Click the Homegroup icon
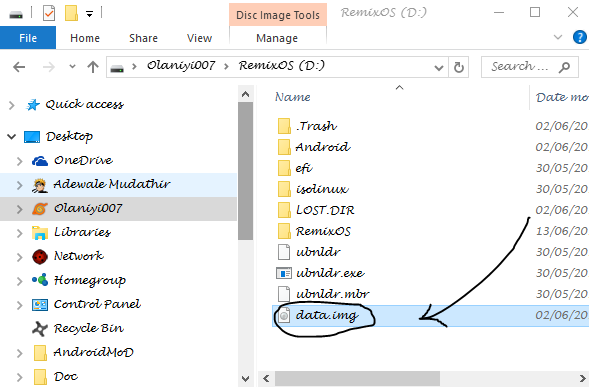Viewport: 589px width, 387px height. pyautogui.click(x=40, y=280)
